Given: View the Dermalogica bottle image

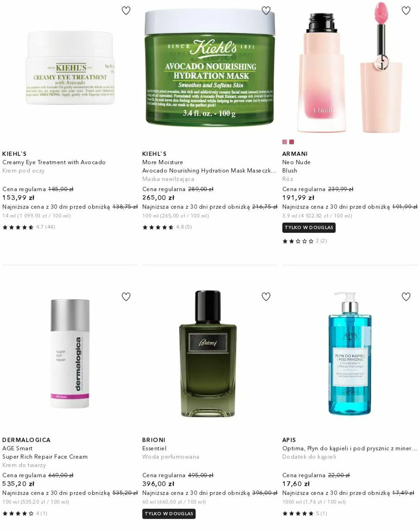Looking at the screenshot, I should [70, 354].
